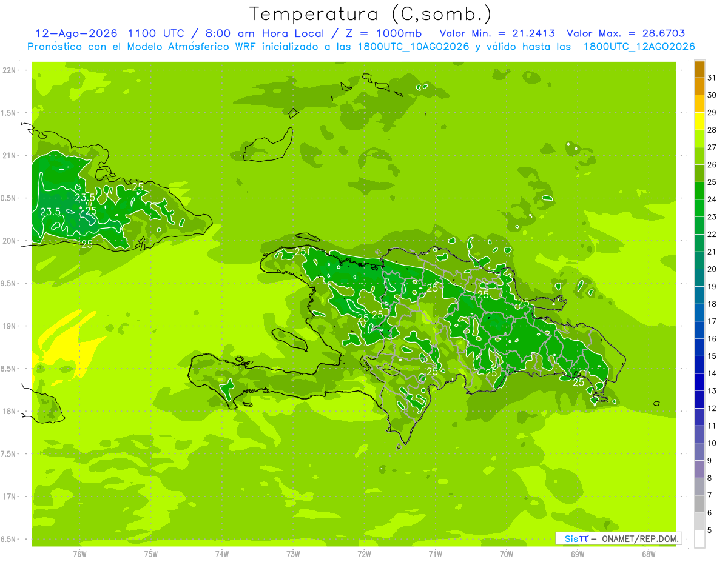The width and height of the screenshot is (728, 562).
Task: Click the orange 31 degree color swatch
Action: 699,70
